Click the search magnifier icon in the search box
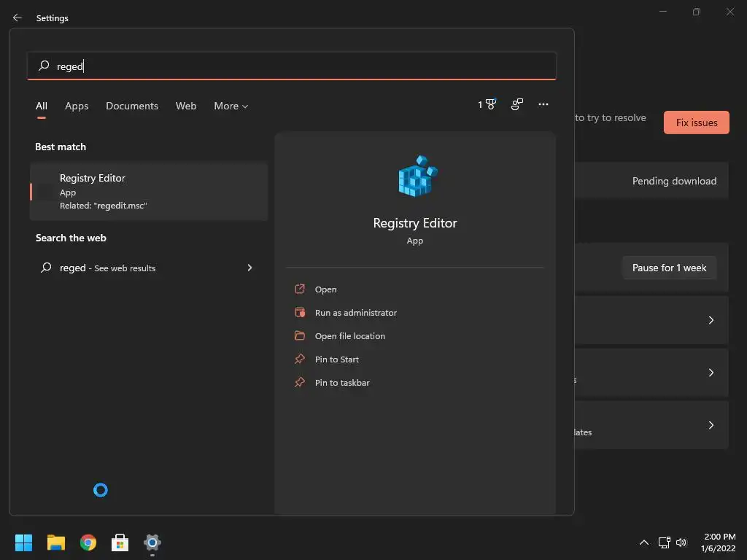This screenshot has width=747, height=560. 44,66
